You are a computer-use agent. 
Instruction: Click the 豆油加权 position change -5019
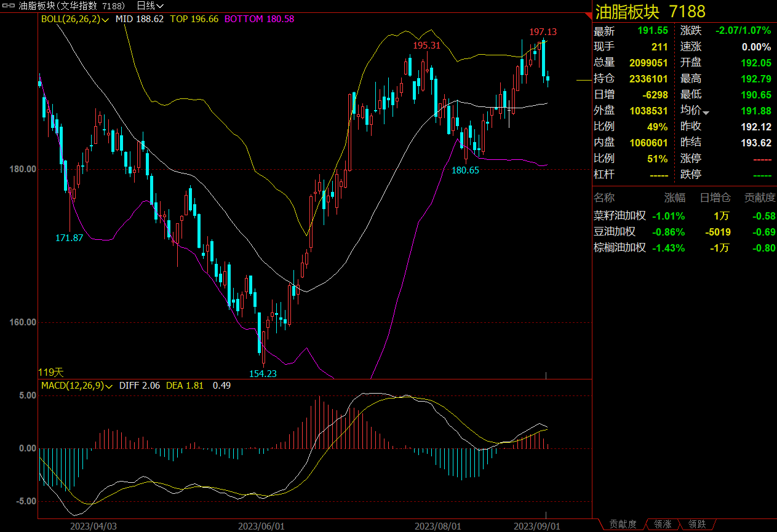718,232
